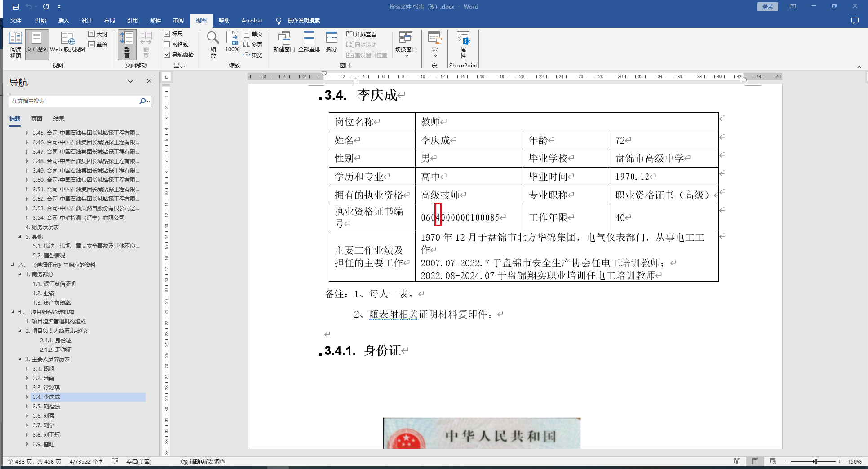The image size is (868, 469).
Task: Adjust the zoom slider handle
Action: pos(815,461)
